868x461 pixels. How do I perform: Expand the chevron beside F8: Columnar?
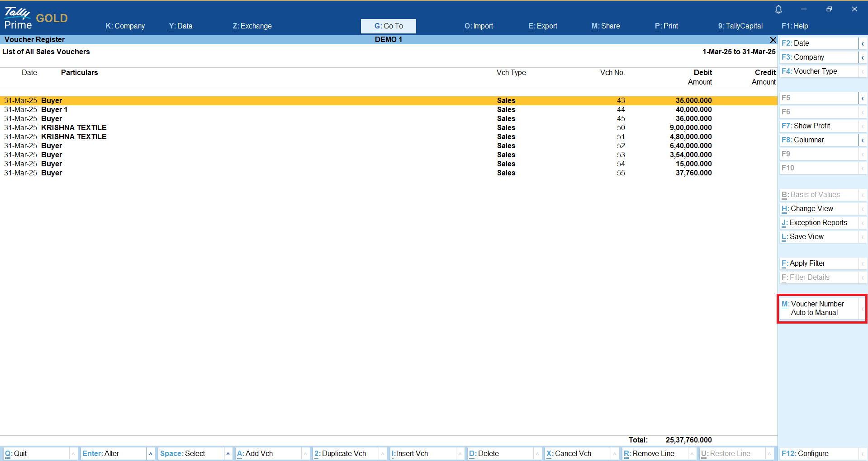tap(863, 140)
